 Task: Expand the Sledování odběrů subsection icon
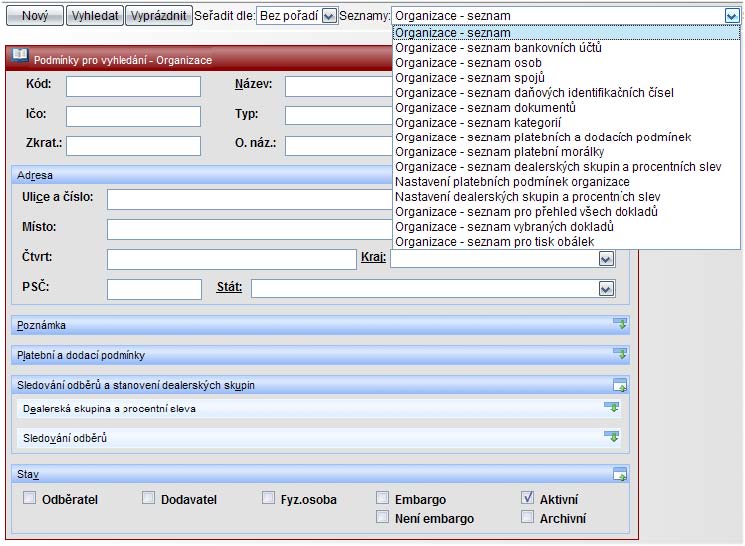tap(611, 436)
